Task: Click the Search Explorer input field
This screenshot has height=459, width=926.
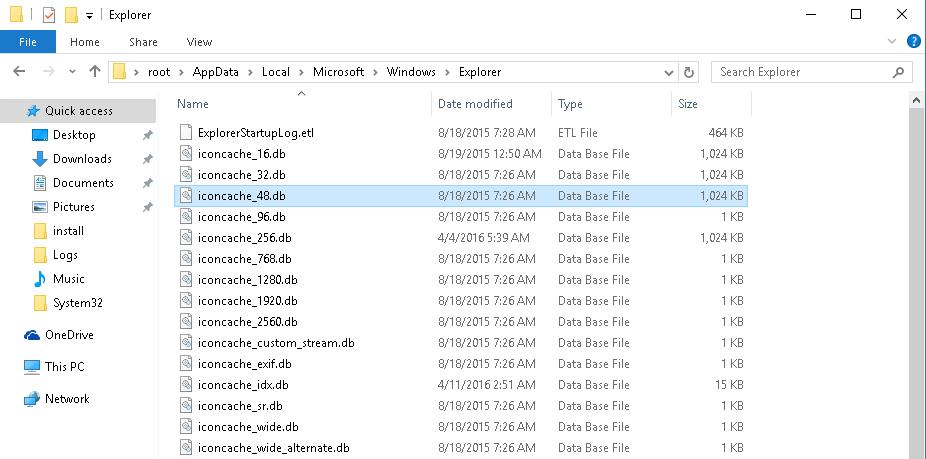Action: tap(800, 72)
